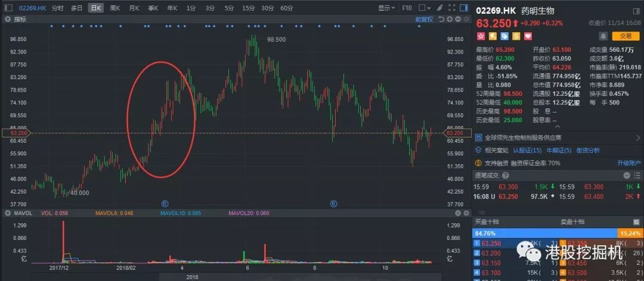This screenshot has width=644, height=281.
Task: Click the earnings E marker near April
Action: [x=165, y=204]
